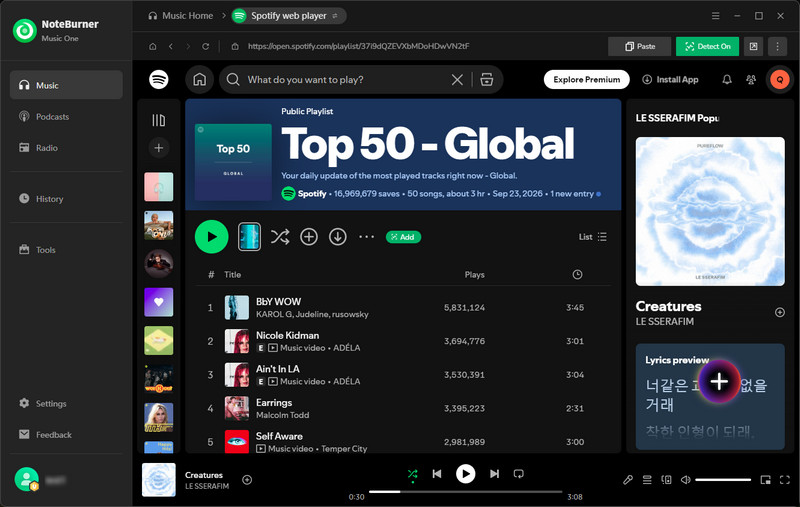Open the Music section in sidebar
The width and height of the screenshot is (800, 507).
pos(66,85)
